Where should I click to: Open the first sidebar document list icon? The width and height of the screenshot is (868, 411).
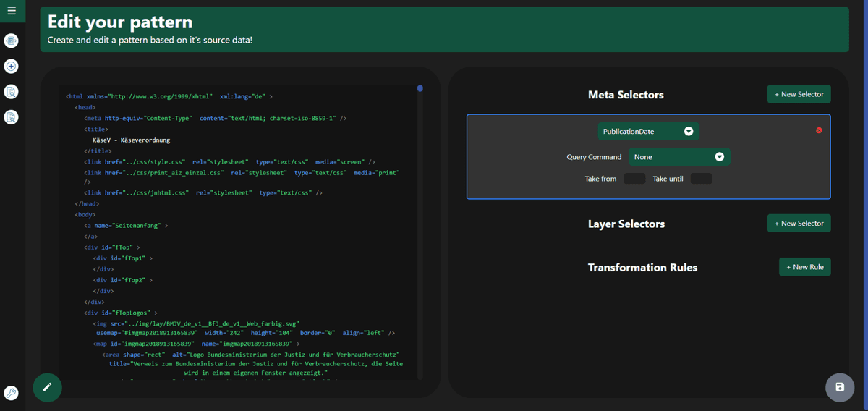pos(11,41)
